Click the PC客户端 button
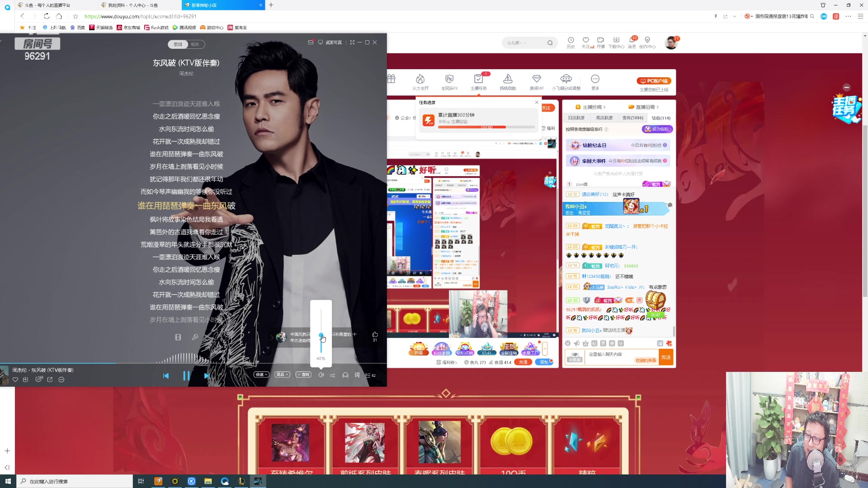The height and width of the screenshot is (488, 868). coord(654,81)
